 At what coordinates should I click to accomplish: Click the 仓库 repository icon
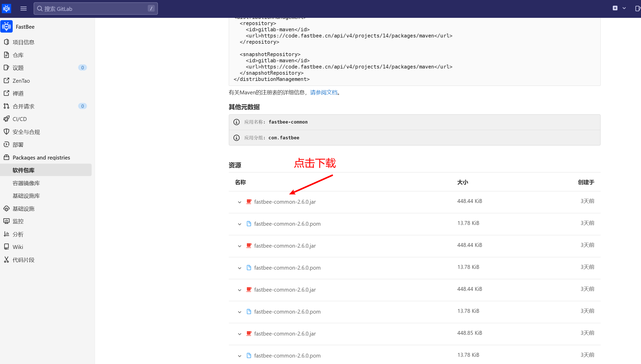pyautogui.click(x=6, y=55)
